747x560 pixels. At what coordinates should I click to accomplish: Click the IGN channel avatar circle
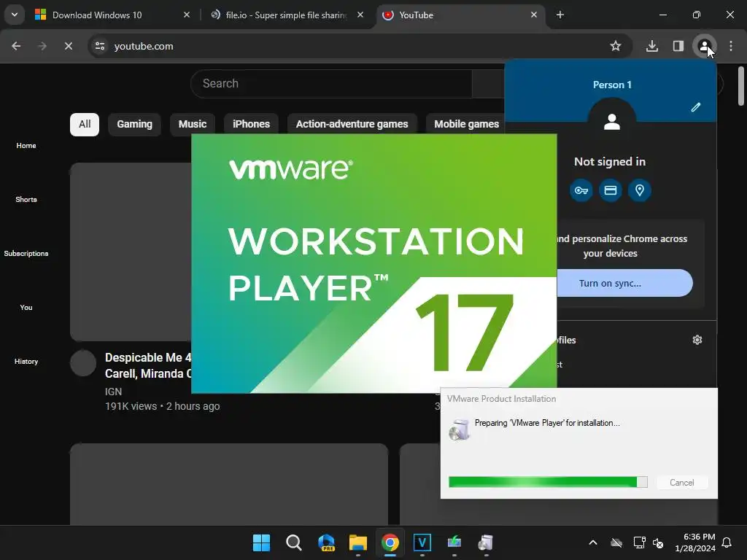83,363
